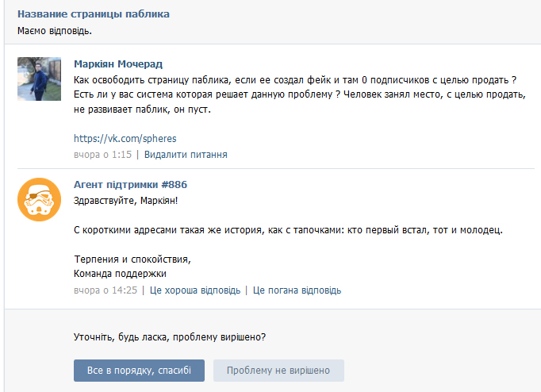Click the prompt Уточніть, будь ласка
The image size is (541, 392).
pos(170,337)
